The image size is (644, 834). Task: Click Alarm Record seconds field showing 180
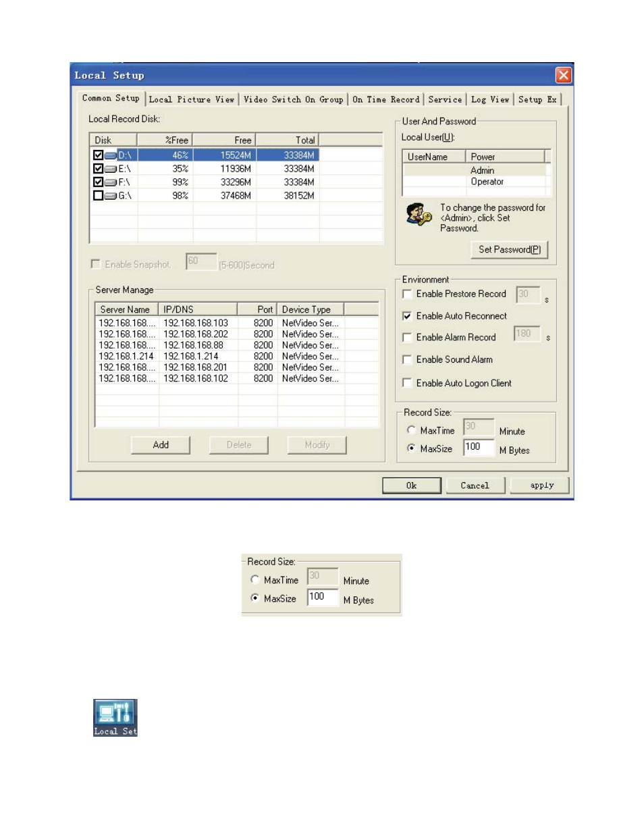[527, 334]
